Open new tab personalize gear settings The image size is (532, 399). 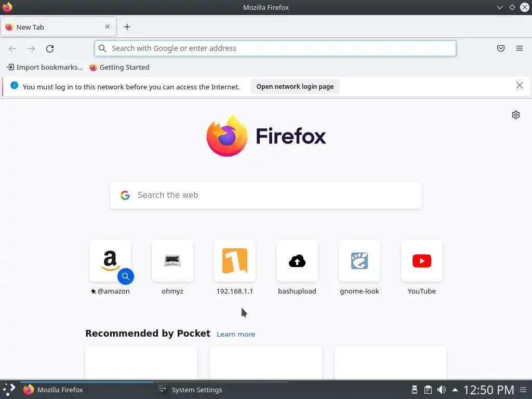[x=516, y=115]
